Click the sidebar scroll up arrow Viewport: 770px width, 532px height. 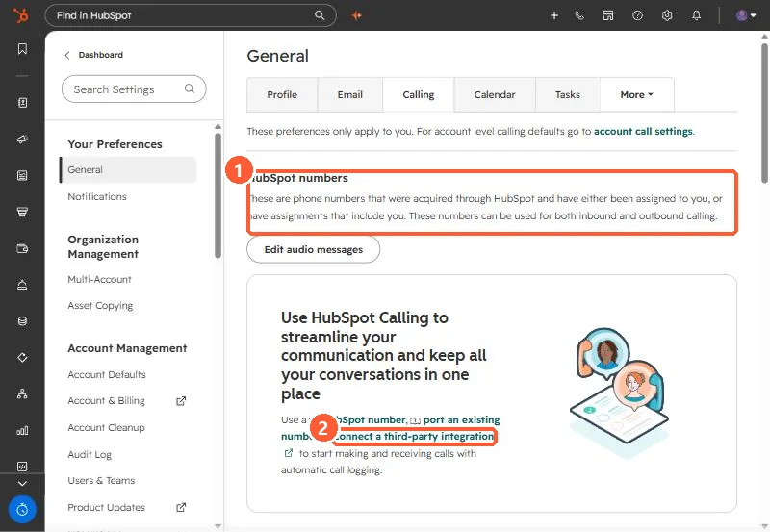pyautogui.click(x=218, y=127)
